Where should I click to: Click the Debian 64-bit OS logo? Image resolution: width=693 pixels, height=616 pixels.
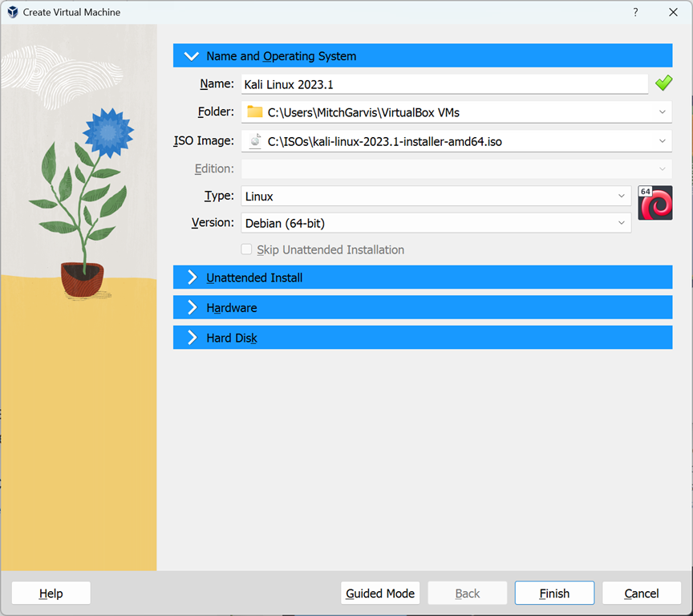pos(654,203)
